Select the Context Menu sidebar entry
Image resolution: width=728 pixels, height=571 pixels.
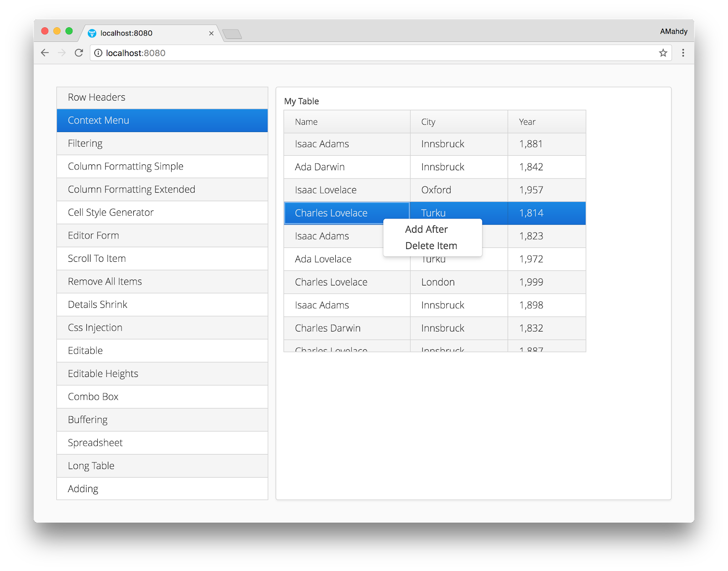[x=162, y=120]
